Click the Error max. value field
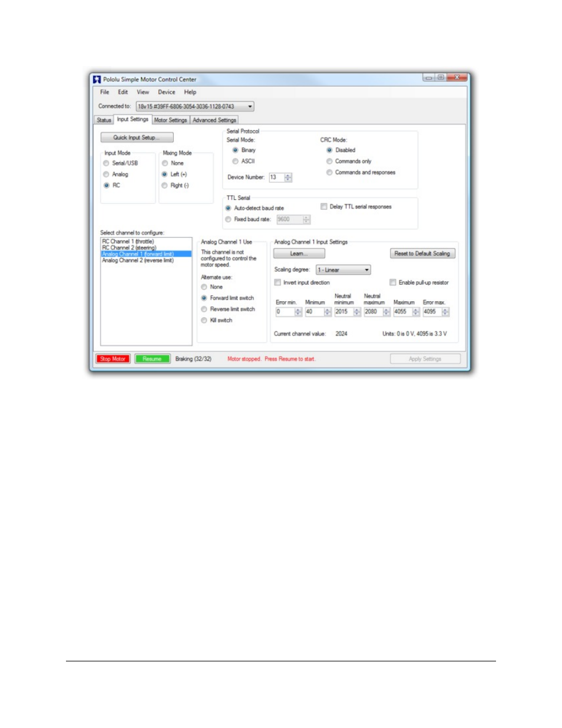Image resolution: width=562 pixels, height=728 pixels. tap(432, 312)
